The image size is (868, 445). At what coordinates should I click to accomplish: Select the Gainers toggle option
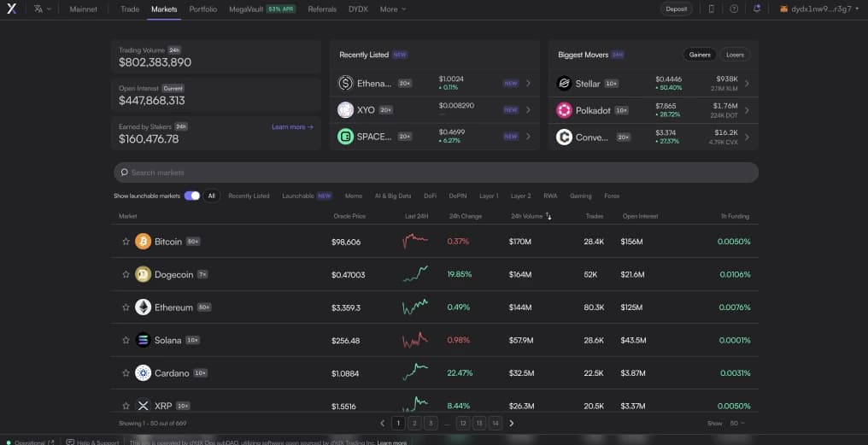click(700, 55)
